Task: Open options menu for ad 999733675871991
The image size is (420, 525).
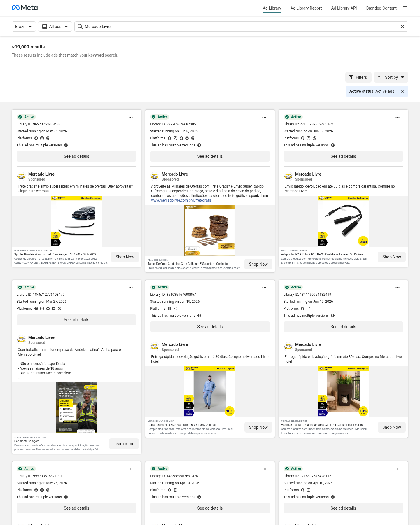Action: point(131,469)
